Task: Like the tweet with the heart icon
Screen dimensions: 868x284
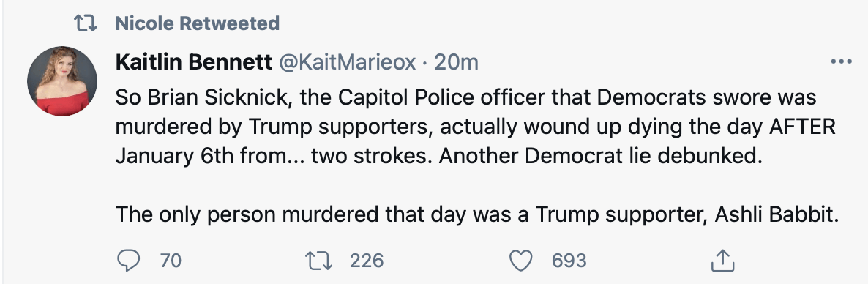Action: point(520,260)
